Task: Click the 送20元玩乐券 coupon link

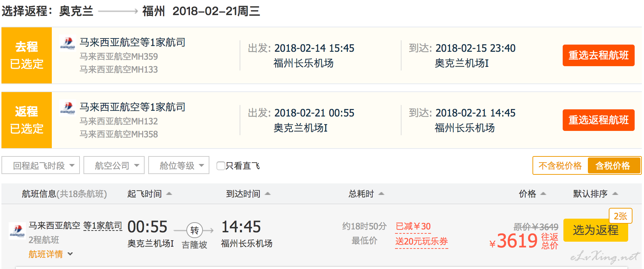Action: tap(422, 241)
